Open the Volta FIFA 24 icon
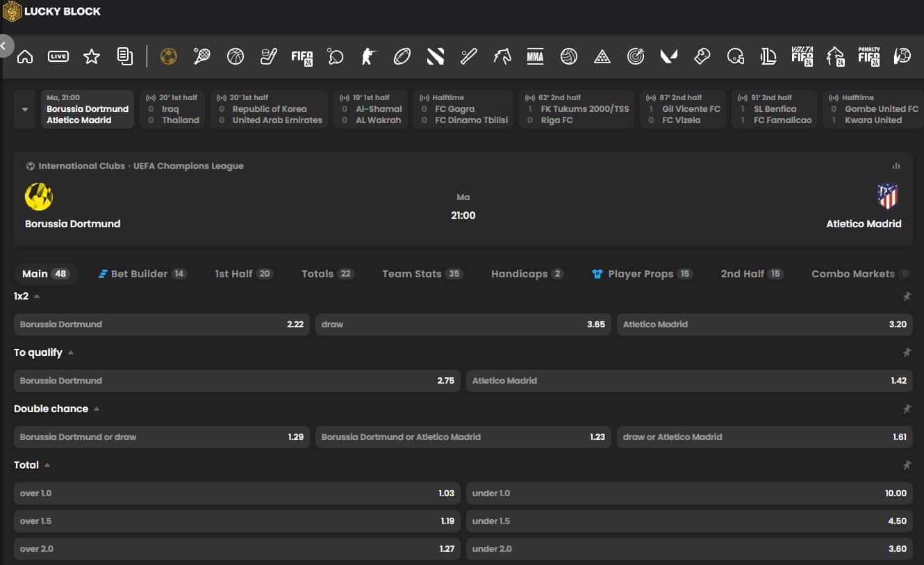The height and width of the screenshot is (565, 924). [802, 56]
